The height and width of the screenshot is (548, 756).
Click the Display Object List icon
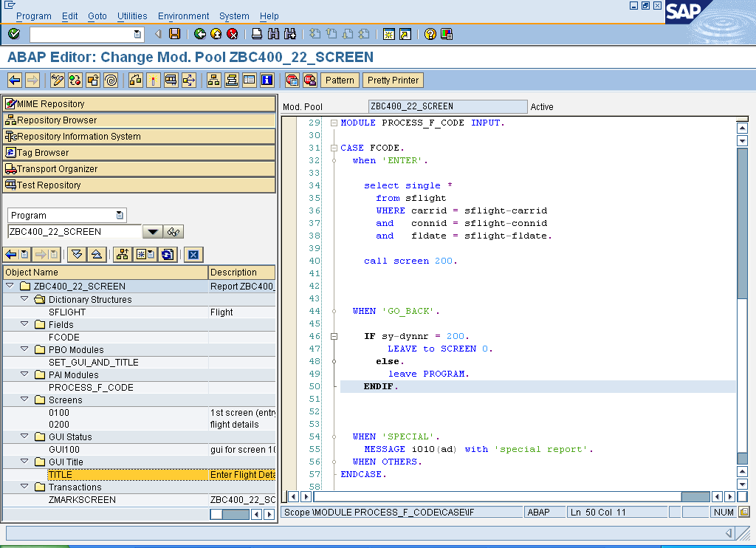pyautogui.click(x=213, y=80)
